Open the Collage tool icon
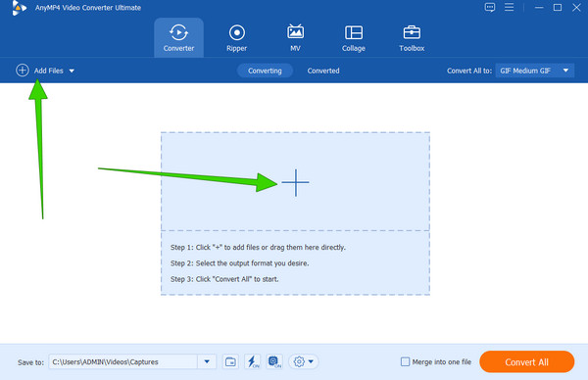Image resolution: width=588 pixels, height=380 pixels. click(x=353, y=32)
